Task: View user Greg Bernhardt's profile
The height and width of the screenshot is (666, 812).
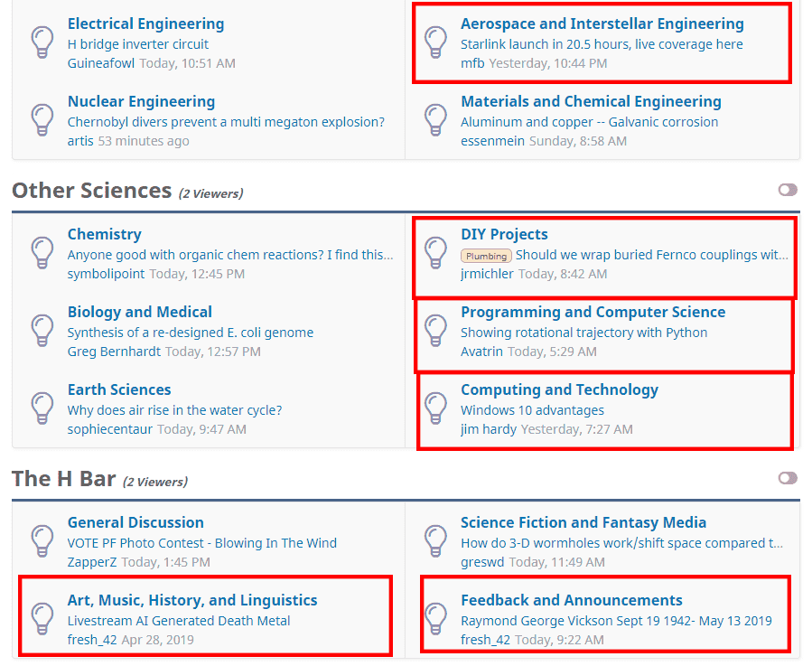Action: 114,352
